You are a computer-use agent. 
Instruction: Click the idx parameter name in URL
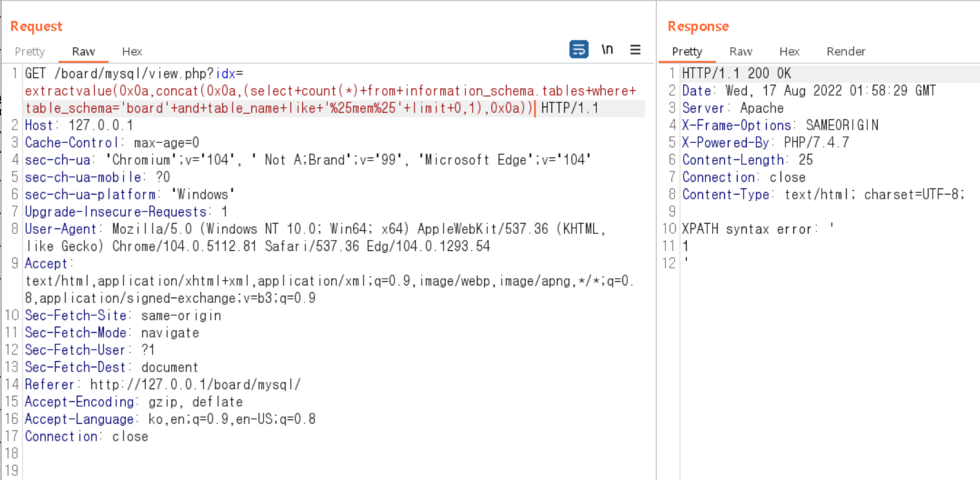[x=225, y=73]
